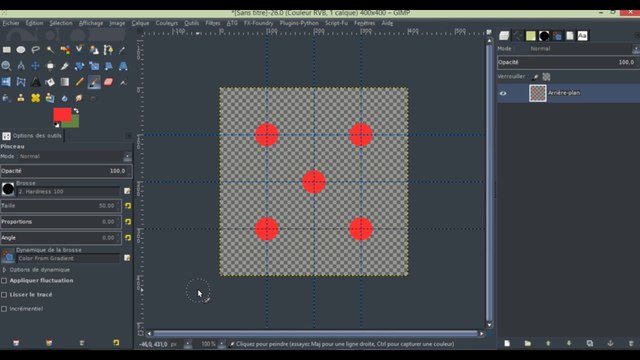Select the Paths tool
The width and height of the screenshot is (640, 360).
pos(108,50)
